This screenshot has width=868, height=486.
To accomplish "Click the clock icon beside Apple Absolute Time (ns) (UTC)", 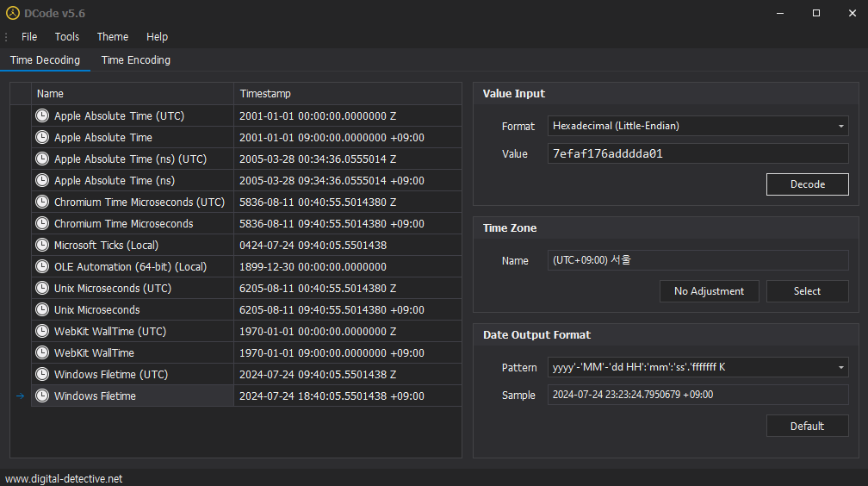I will (x=42, y=159).
